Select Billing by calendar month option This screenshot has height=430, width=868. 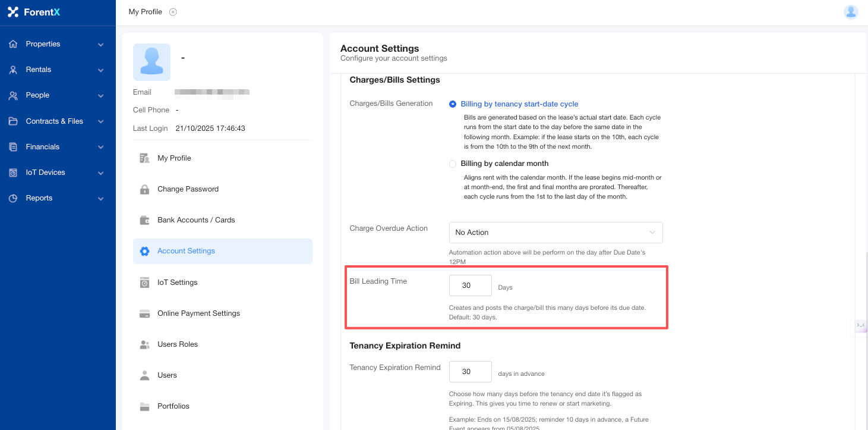(x=453, y=164)
